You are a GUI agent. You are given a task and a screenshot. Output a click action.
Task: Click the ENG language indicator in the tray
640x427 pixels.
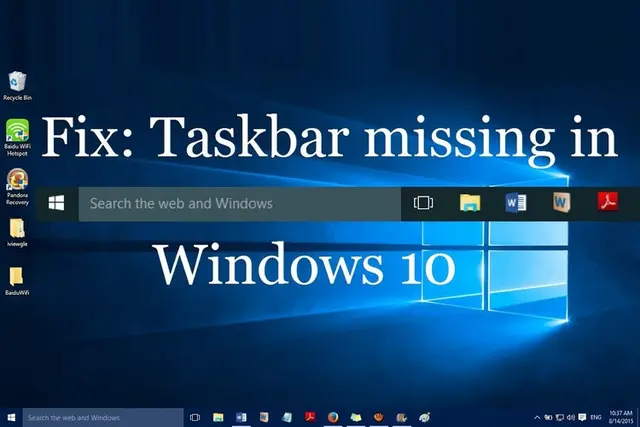(x=596, y=417)
